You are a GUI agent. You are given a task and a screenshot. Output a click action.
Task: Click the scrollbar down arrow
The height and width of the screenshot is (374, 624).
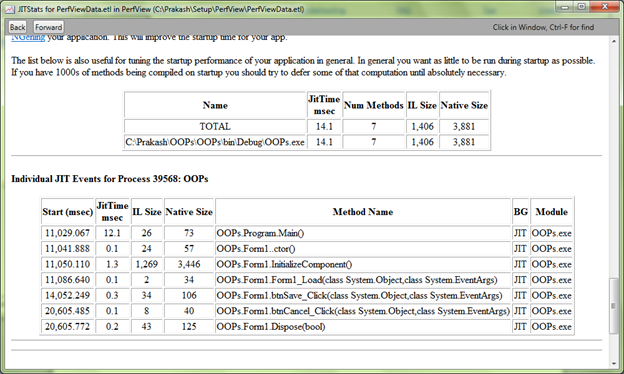(x=614, y=363)
